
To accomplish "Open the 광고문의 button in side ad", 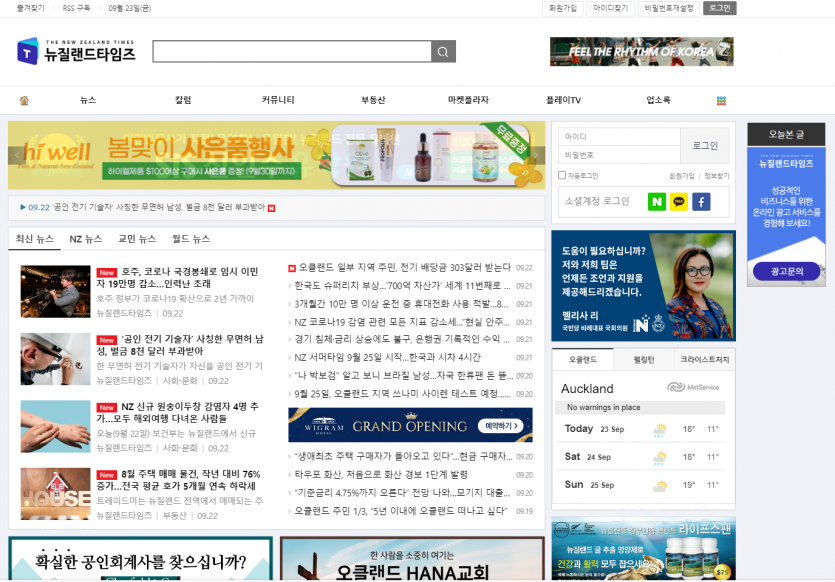I will tap(787, 271).
